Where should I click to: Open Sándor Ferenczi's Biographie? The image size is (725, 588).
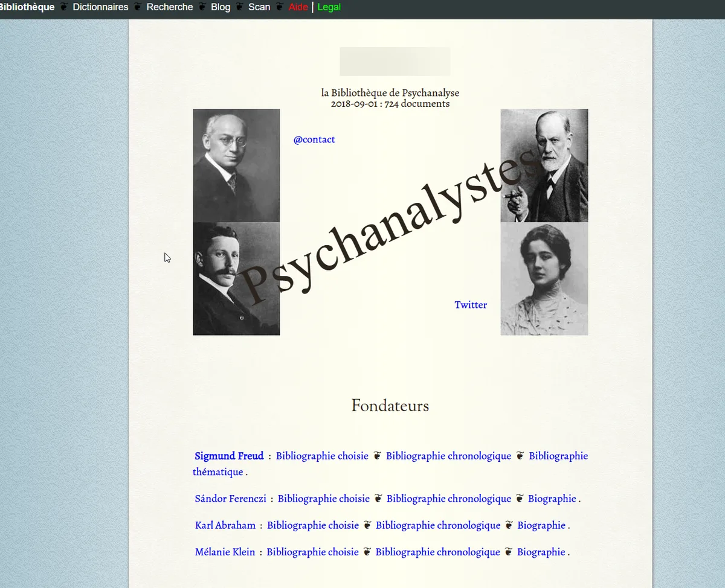pos(552,499)
